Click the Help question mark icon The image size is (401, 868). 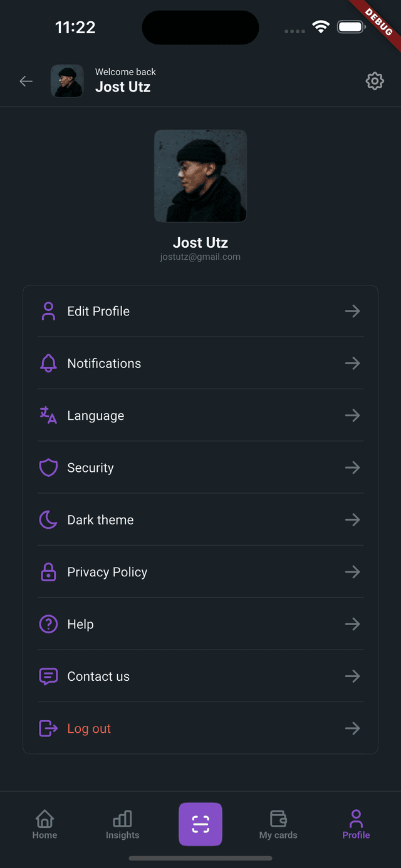48,624
